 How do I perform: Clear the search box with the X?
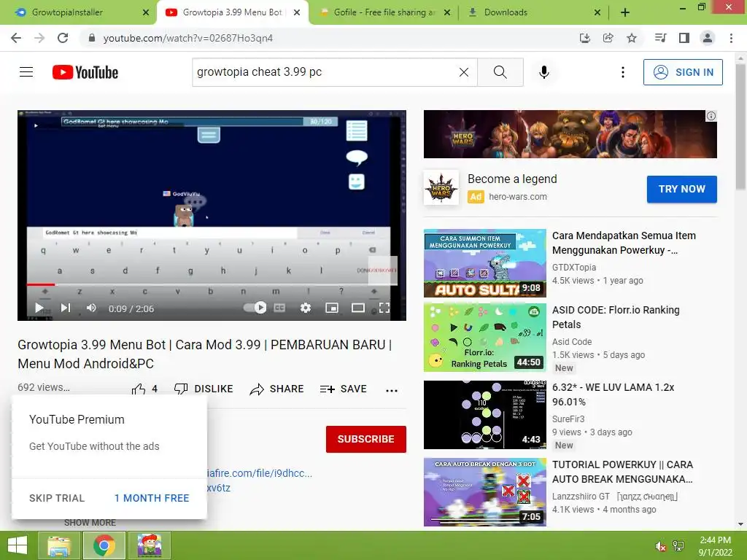(463, 72)
